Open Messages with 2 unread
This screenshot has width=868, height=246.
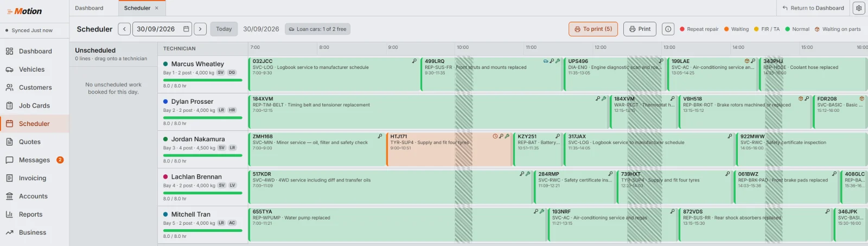click(35, 160)
